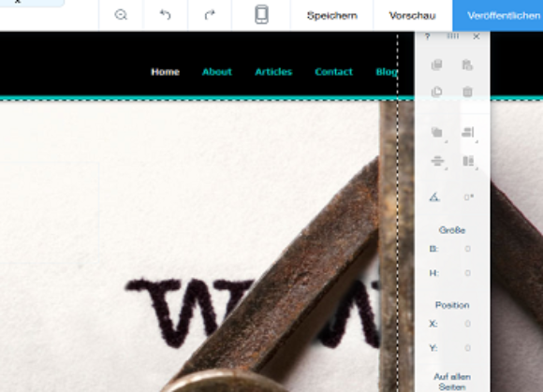Select the About menu item
Viewport: 543px width, 392px height.
pyautogui.click(x=217, y=72)
